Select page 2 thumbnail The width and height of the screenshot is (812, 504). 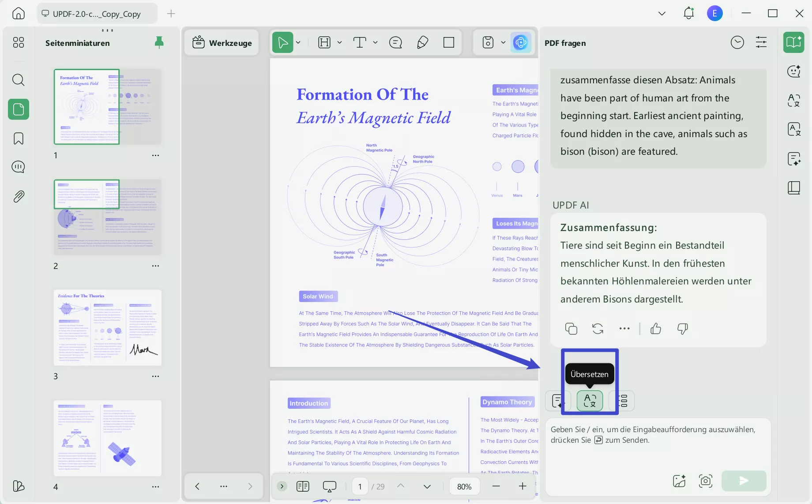[x=108, y=217]
